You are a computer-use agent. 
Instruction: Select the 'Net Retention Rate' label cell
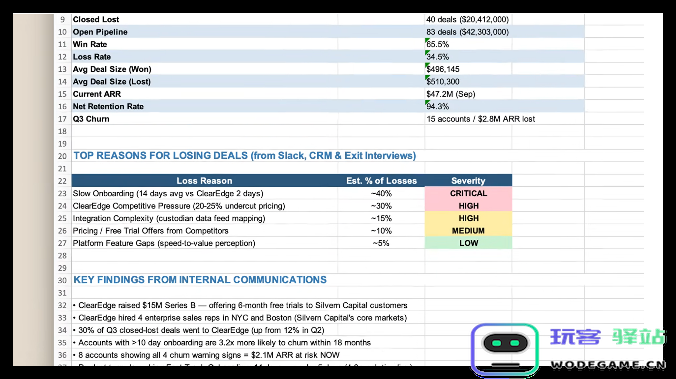click(x=204, y=106)
